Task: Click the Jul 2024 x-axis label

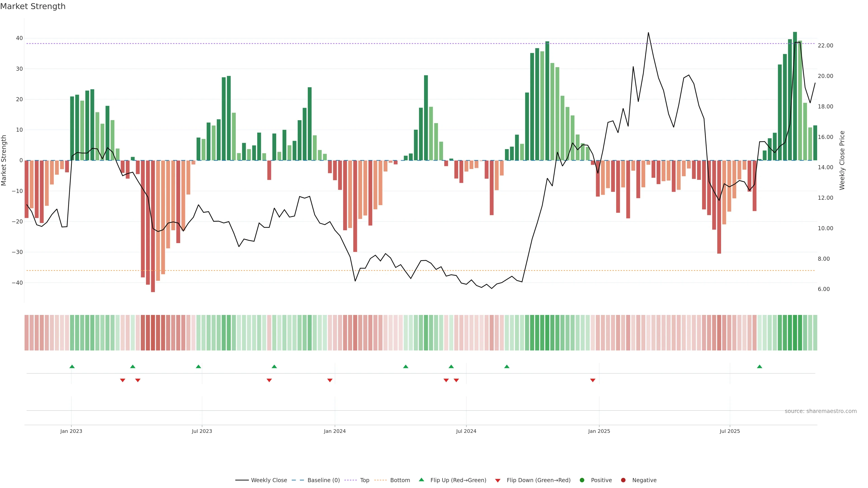Action: pos(466,431)
